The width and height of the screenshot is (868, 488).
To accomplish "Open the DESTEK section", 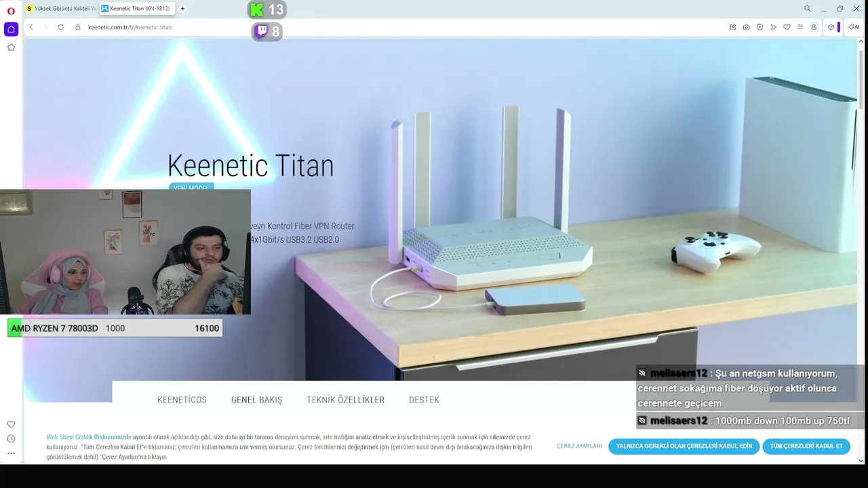I will pyautogui.click(x=424, y=400).
